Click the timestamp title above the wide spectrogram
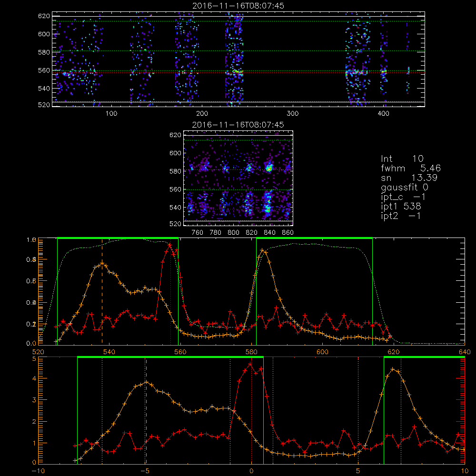The image size is (476, 476). click(x=238, y=6)
